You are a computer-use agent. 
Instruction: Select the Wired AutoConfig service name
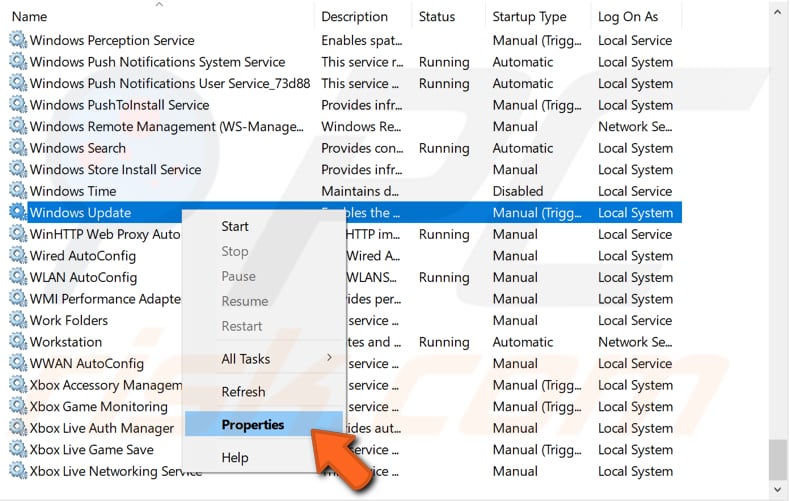pyautogui.click(x=83, y=256)
